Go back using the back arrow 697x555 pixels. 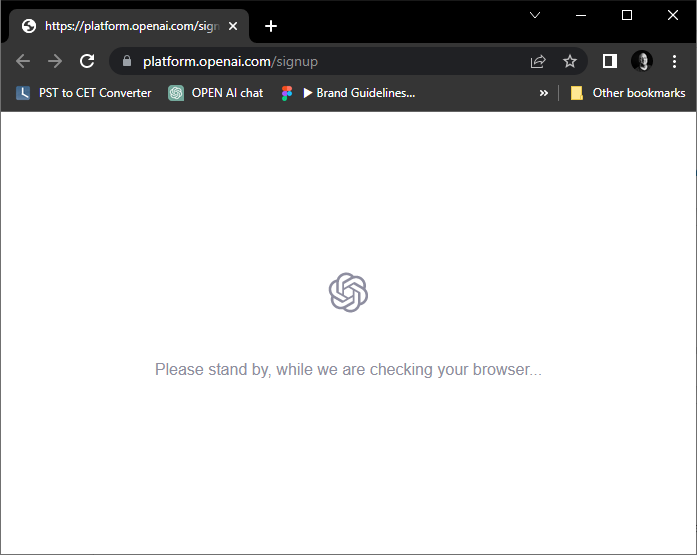coord(23,61)
